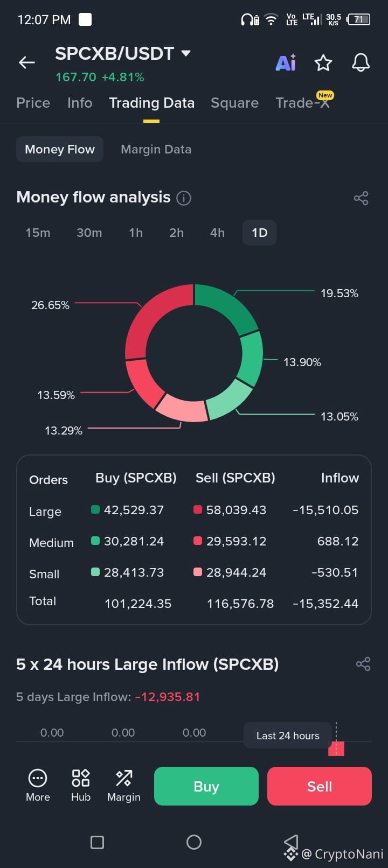Open the Square tab
This screenshot has width=388, height=868.
click(234, 103)
